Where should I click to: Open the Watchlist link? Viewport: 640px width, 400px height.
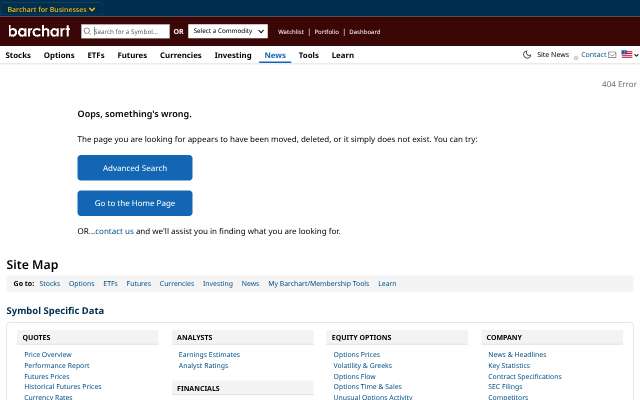click(x=291, y=31)
